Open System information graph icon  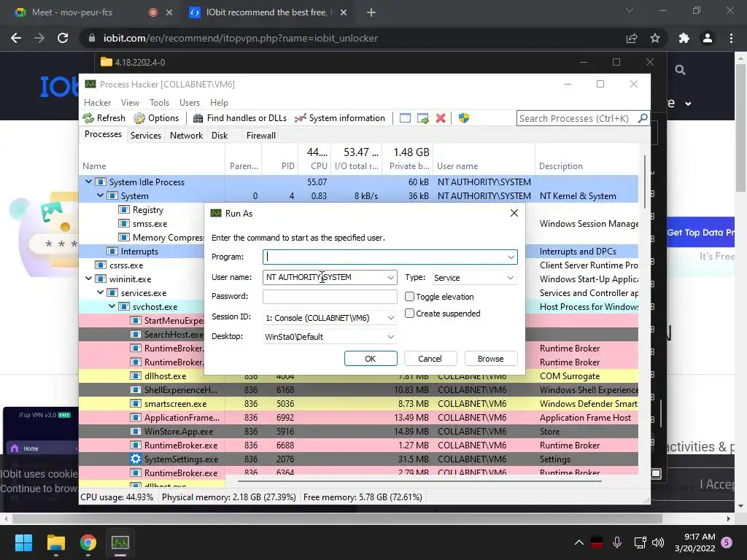click(300, 118)
